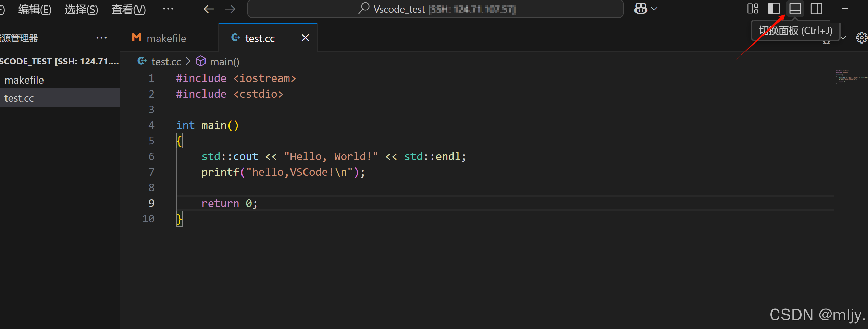Click the orange M icon on makefile tab
Viewport: 868px width, 329px height.
137,38
